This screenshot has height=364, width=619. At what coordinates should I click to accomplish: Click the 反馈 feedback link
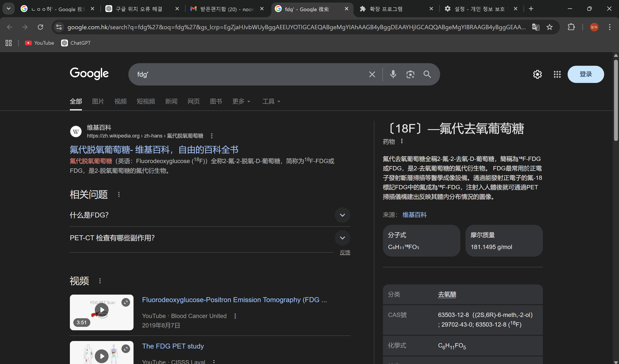[x=345, y=252]
